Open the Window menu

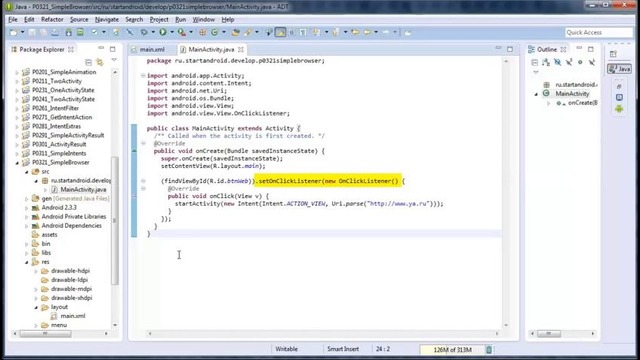pyautogui.click(x=204, y=19)
